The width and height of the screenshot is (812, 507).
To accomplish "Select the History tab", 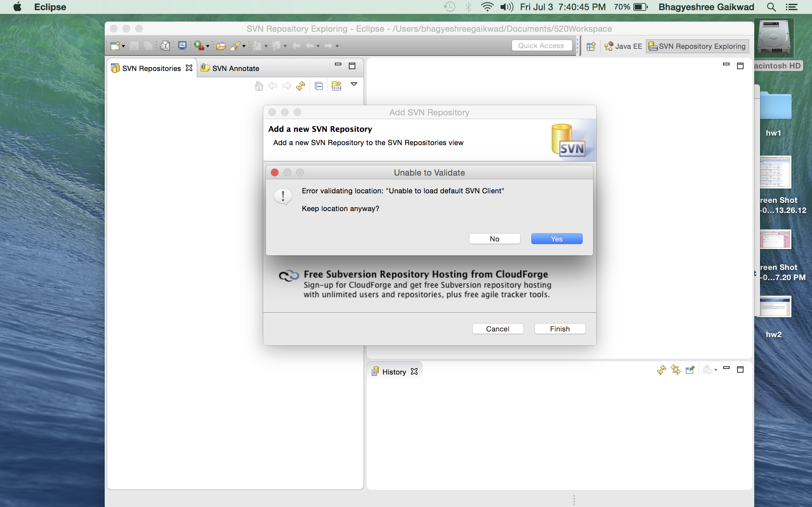I will (x=394, y=372).
